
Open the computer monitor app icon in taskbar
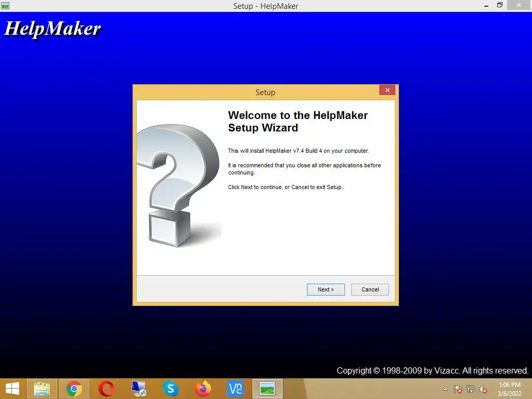click(138, 389)
